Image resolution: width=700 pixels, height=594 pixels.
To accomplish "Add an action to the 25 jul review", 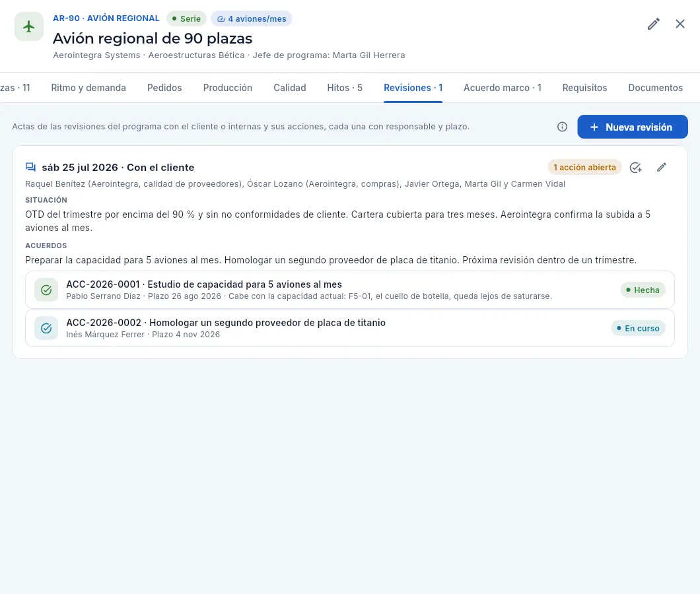I will (x=635, y=168).
